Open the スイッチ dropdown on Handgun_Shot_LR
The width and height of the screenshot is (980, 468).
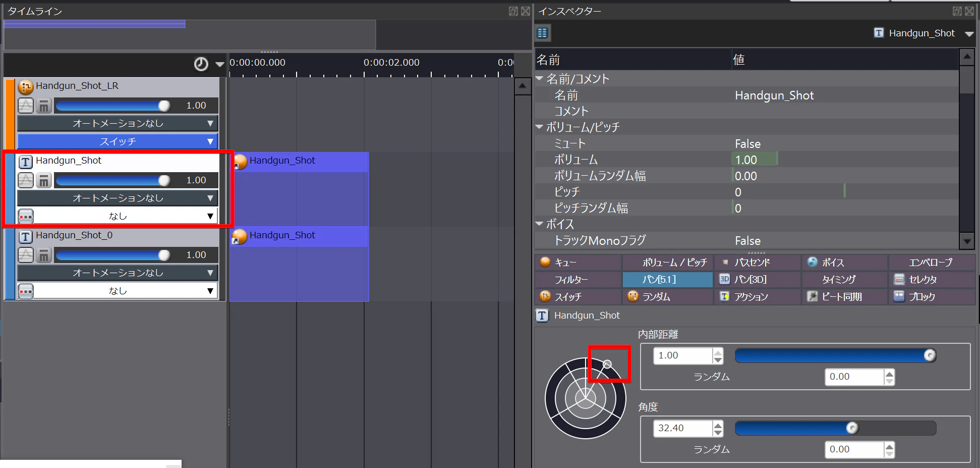click(118, 141)
